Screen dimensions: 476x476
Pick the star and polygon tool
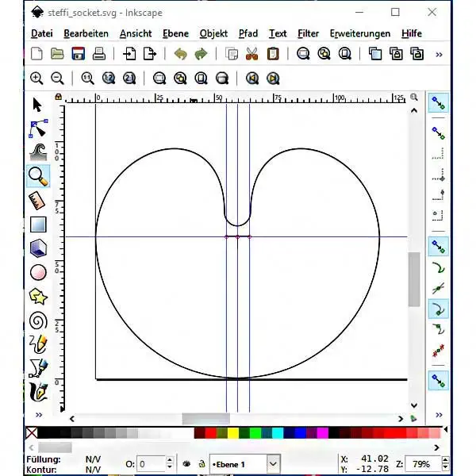click(x=37, y=297)
